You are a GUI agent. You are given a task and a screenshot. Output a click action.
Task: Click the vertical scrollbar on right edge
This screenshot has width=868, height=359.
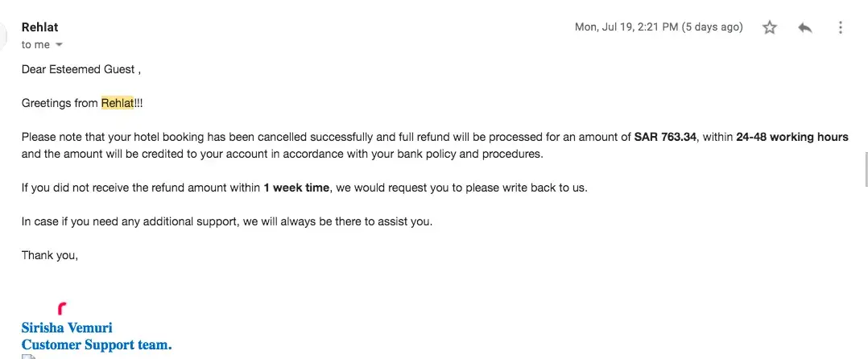(865, 169)
